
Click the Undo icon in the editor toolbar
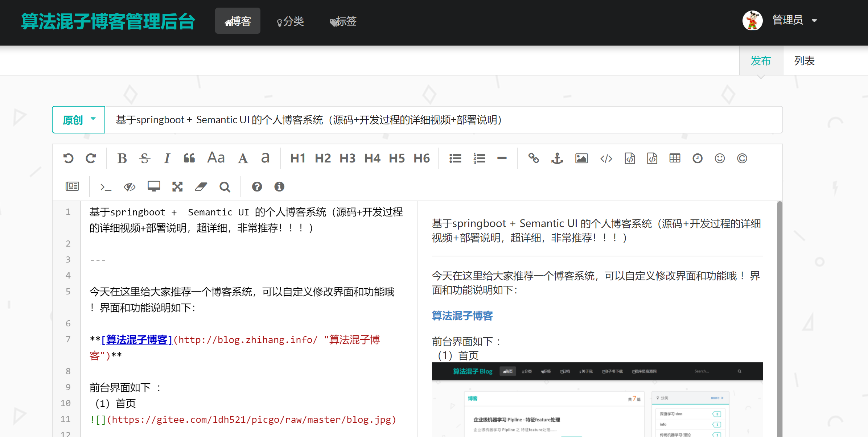[x=69, y=158]
